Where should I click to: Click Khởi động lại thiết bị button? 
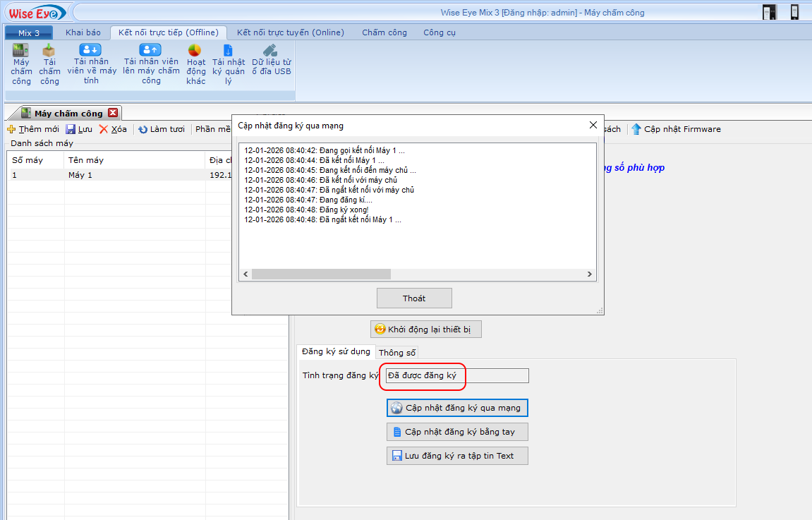[x=426, y=329]
